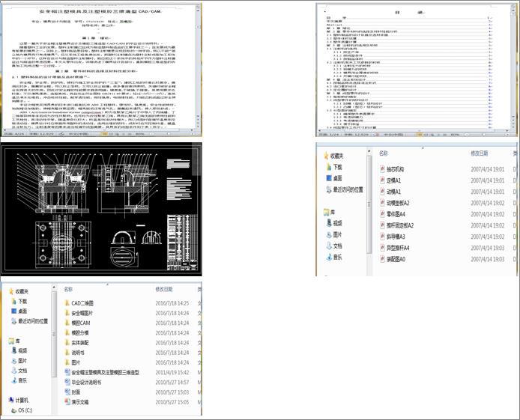Open 最近访问的位置 in right explorer sidebar

pyautogui.click(x=348, y=189)
